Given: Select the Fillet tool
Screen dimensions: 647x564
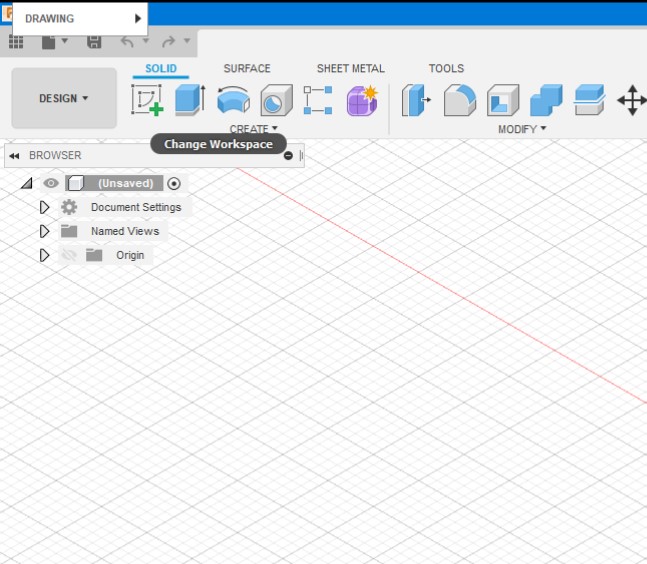Looking at the screenshot, I should pyautogui.click(x=460, y=100).
